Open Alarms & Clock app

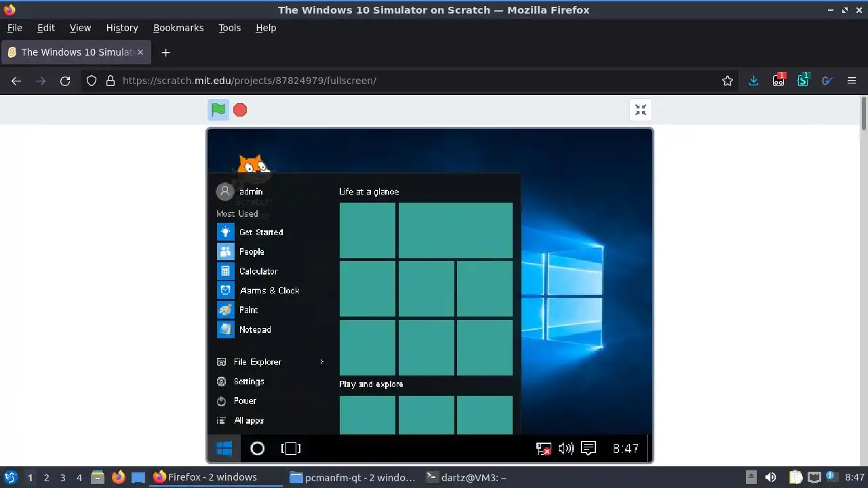269,290
